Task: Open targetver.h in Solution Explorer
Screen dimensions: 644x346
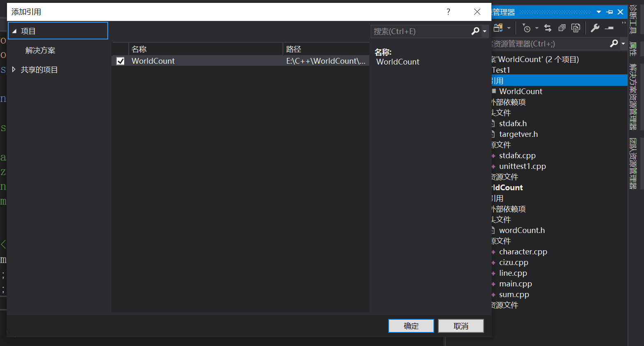Action: (x=518, y=134)
